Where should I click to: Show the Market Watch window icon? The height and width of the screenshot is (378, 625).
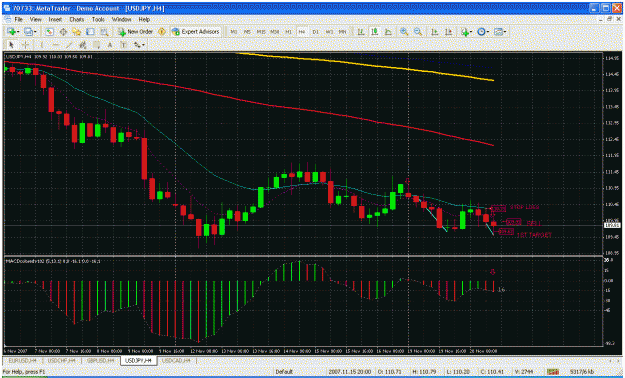tap(49, 32)
